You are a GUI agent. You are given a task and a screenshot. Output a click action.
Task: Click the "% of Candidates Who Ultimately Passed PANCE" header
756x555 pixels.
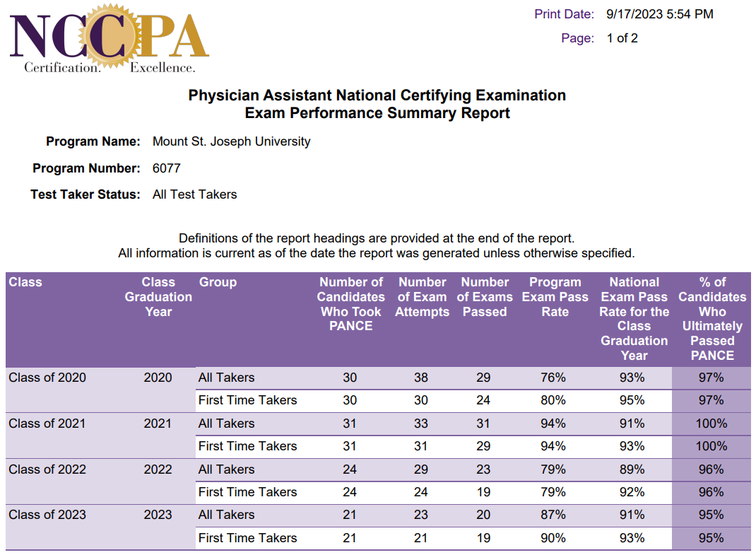coord(712,319)
